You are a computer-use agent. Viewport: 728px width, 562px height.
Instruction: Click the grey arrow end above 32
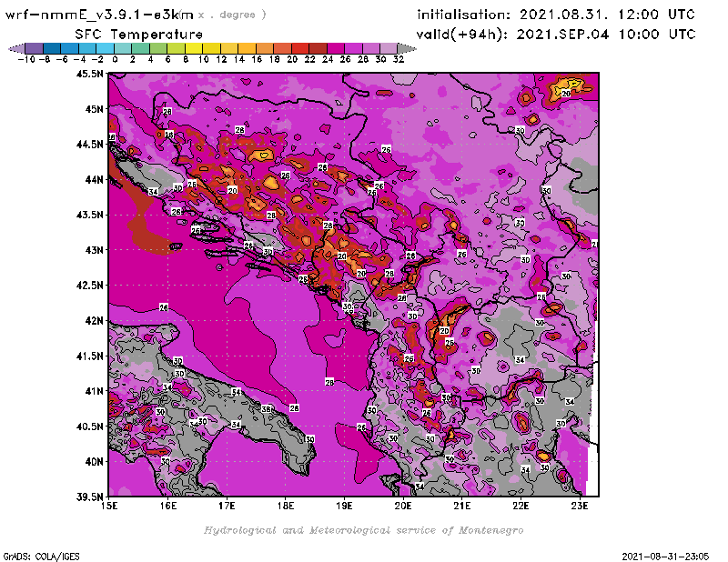(407, 48)
